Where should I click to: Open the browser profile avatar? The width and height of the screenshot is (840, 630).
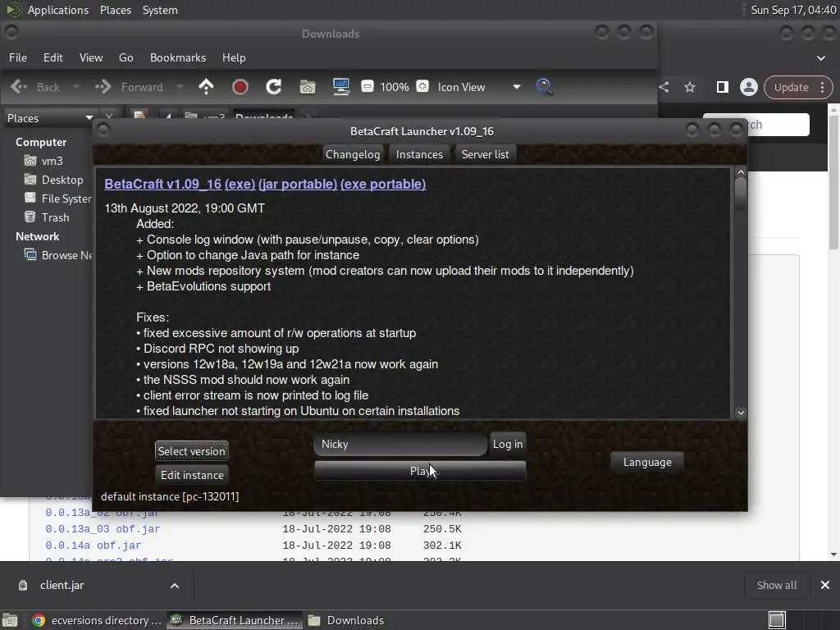748,87
